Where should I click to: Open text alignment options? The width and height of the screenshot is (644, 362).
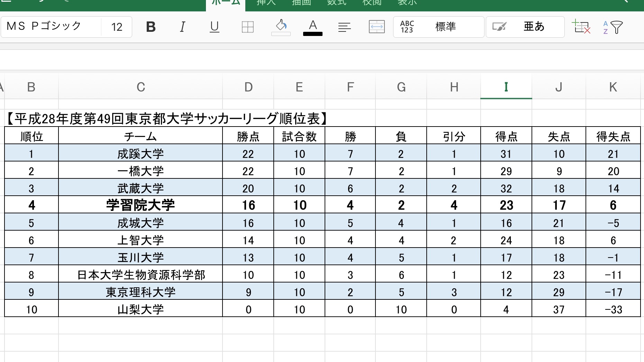[x=344, y=27]
